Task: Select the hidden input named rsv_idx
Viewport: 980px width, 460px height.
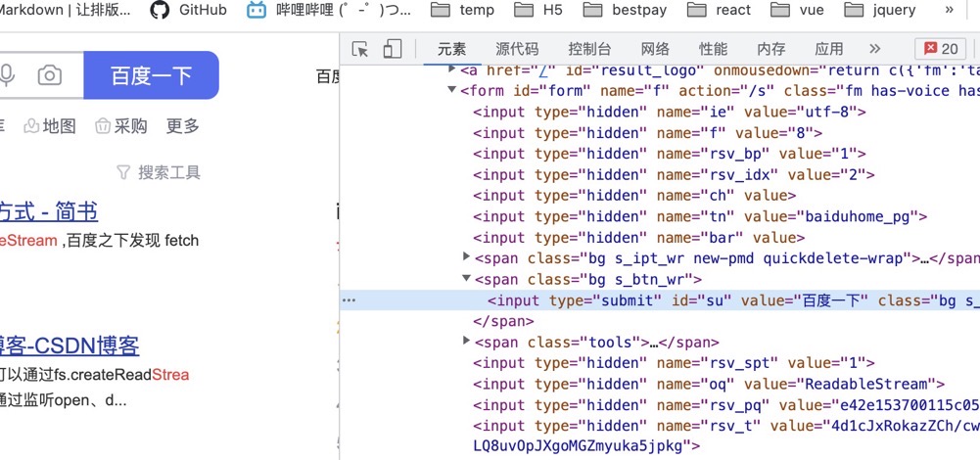Action: point(674,175)
